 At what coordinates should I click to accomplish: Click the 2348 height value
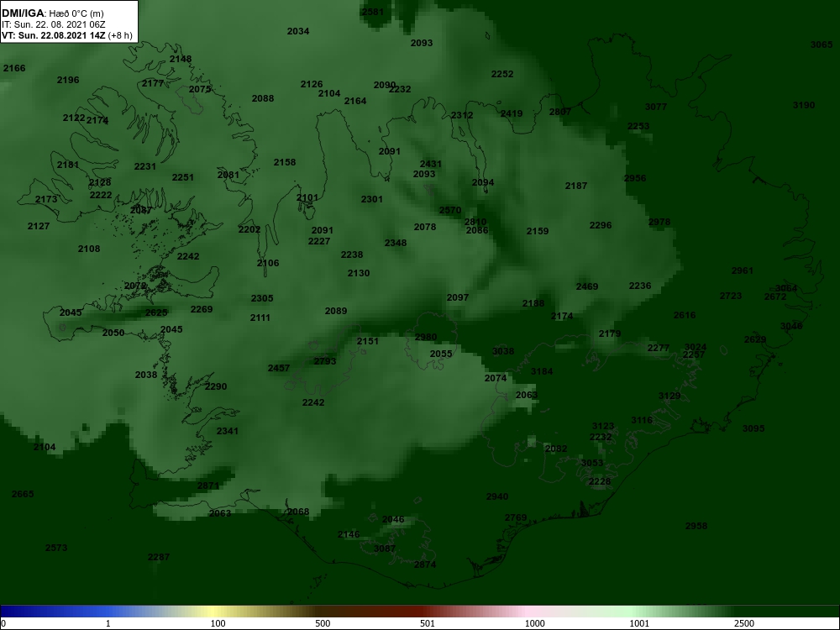point(396,243)
